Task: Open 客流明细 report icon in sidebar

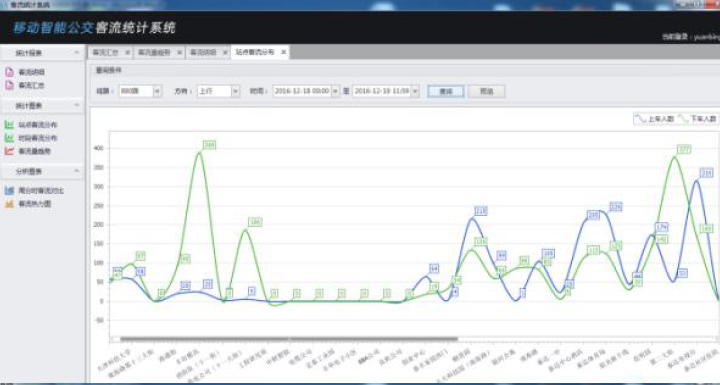Action: pos(9,72)
